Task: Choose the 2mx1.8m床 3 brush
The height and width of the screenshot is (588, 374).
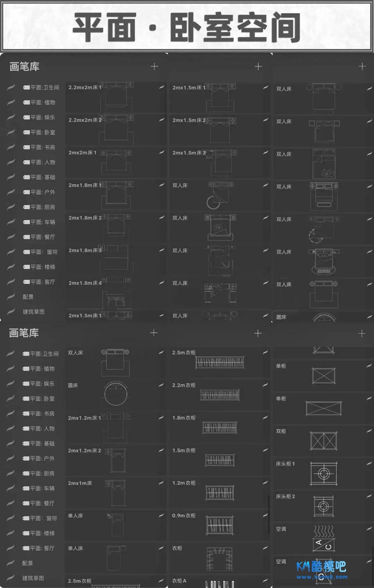Action: [x=115, y=260]
